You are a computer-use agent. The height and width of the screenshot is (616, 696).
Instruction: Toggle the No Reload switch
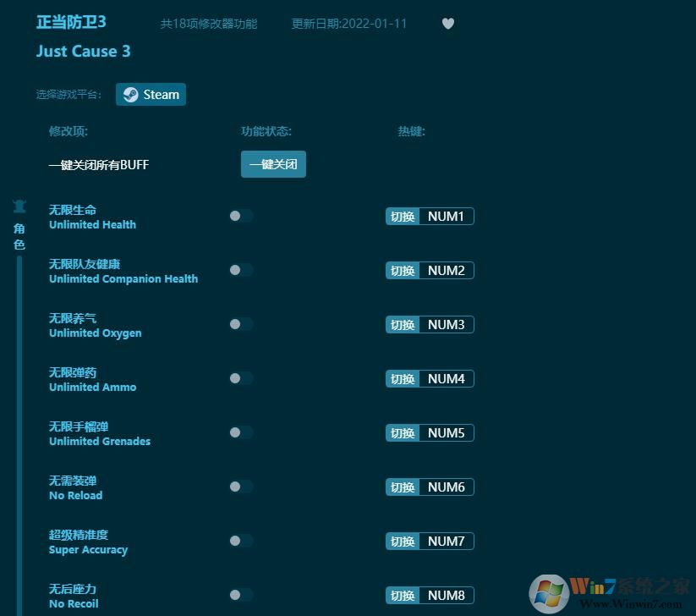(240, 487)
